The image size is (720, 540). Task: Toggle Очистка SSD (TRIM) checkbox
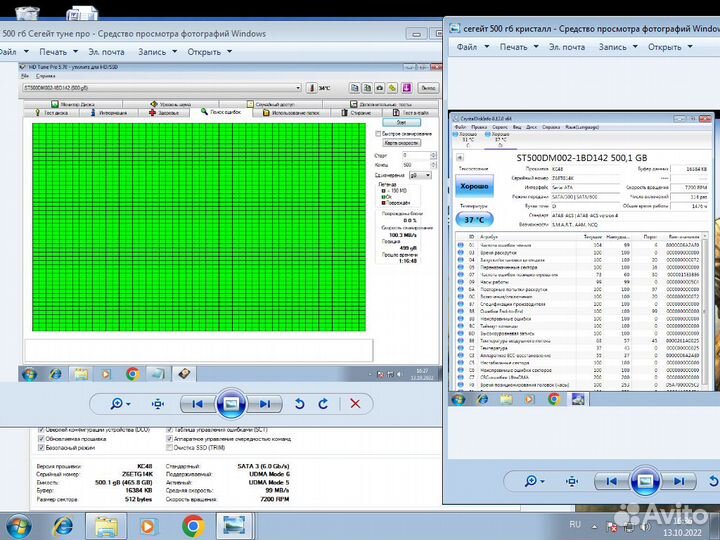[169, 447]
